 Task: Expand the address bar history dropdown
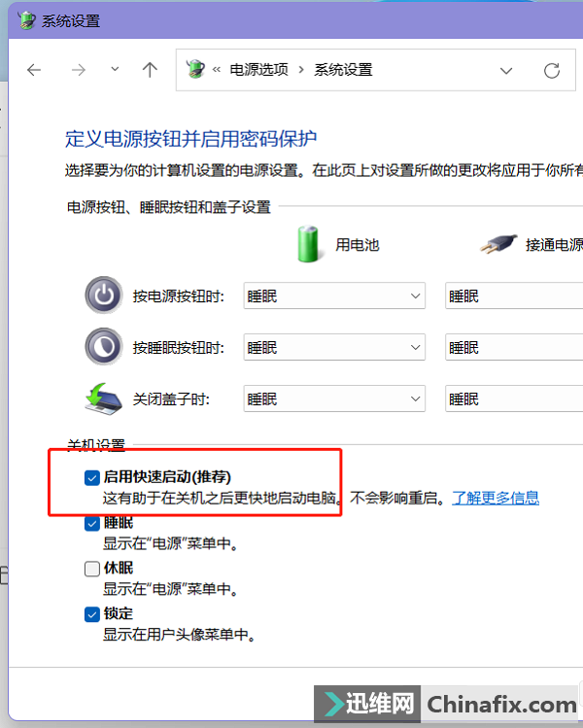click(x=506, y=70)
